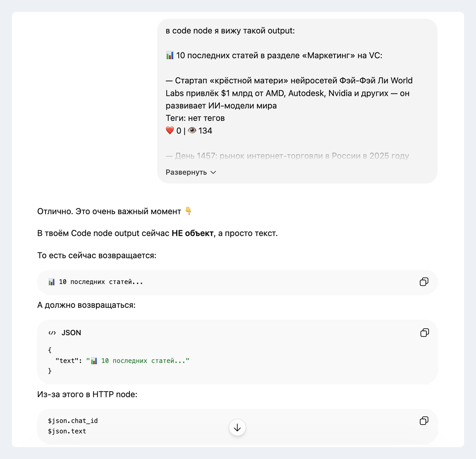Click the bar chart emoji in user message
Image resolution: width=476 pixels, height=459 pixels.
170,55
